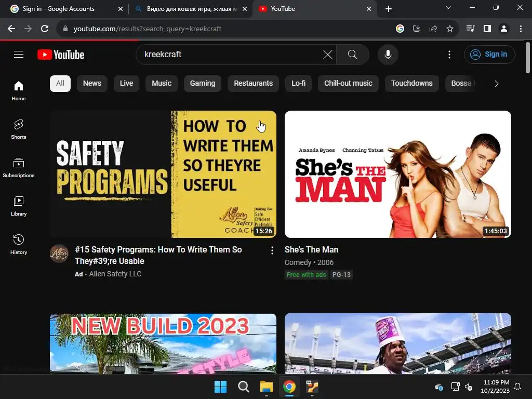Open Library in sidebar
The width and height of the screenshot is (532, 399).
(x=19, y=206)
